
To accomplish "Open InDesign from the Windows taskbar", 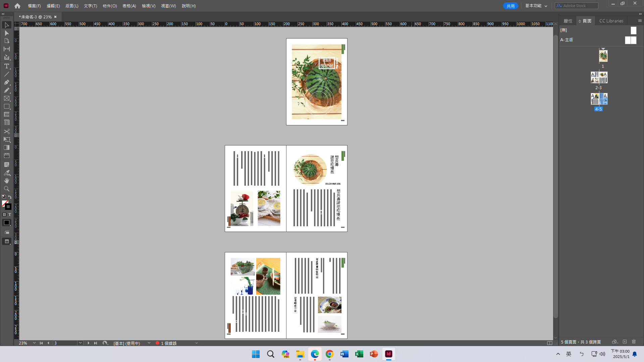I will pyautogui.click(x=388, y=354).
